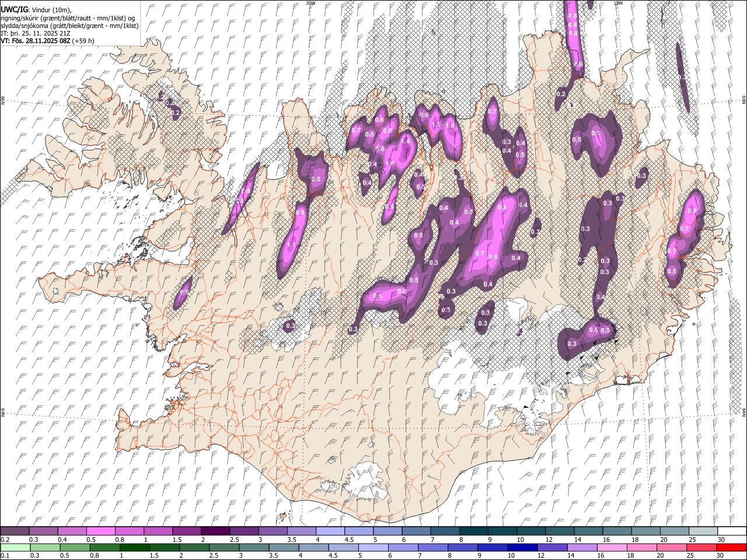Image resolution: width=747 pixels, height=560 pixels.
Task: Click the dark teal swatch between 8 and 9 on snow scale
Action: tap(473, 531)
